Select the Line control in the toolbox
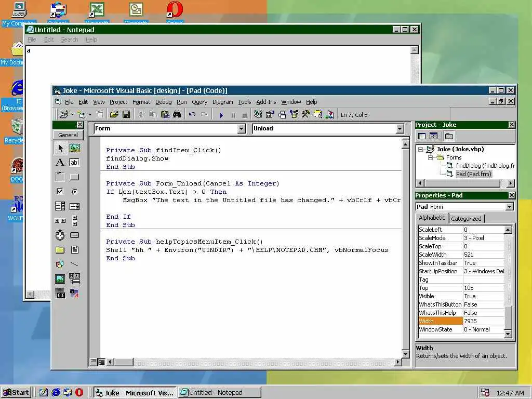The image size is (532, 399). pos(75,264)
